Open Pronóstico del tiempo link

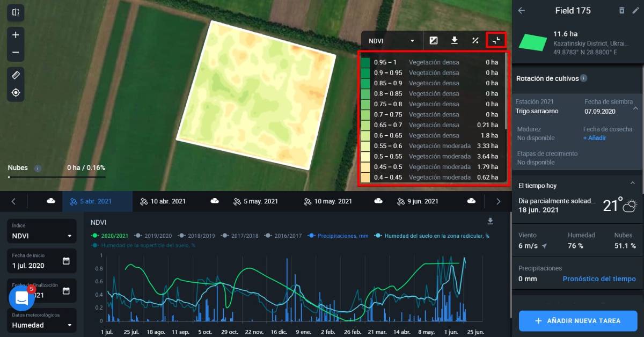[599, 279]
